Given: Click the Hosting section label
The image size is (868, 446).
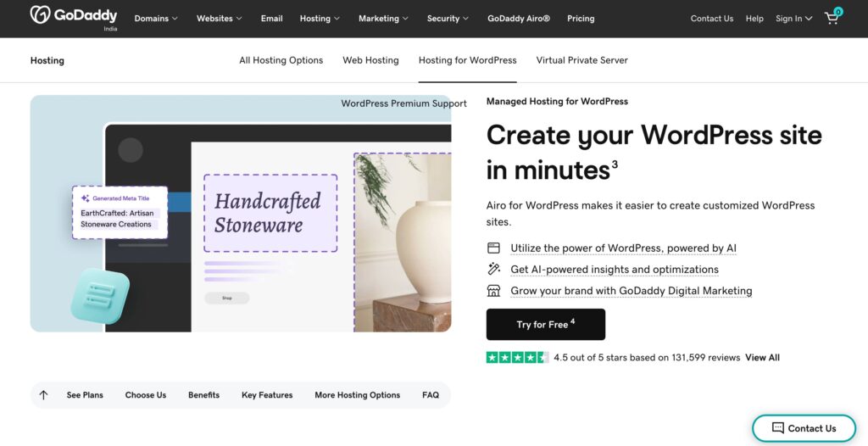Looking at the screenshot, I should click(x=47, y=60).
